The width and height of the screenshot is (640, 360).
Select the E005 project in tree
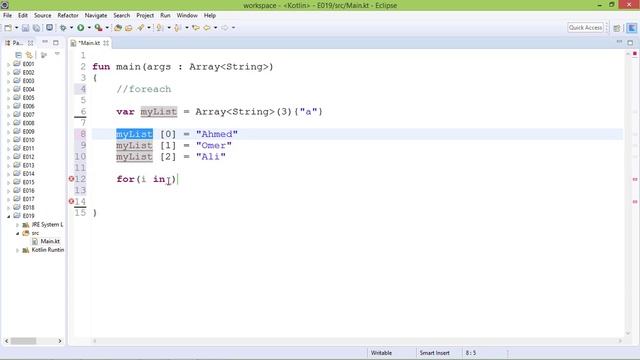click(x=28, y=98)
